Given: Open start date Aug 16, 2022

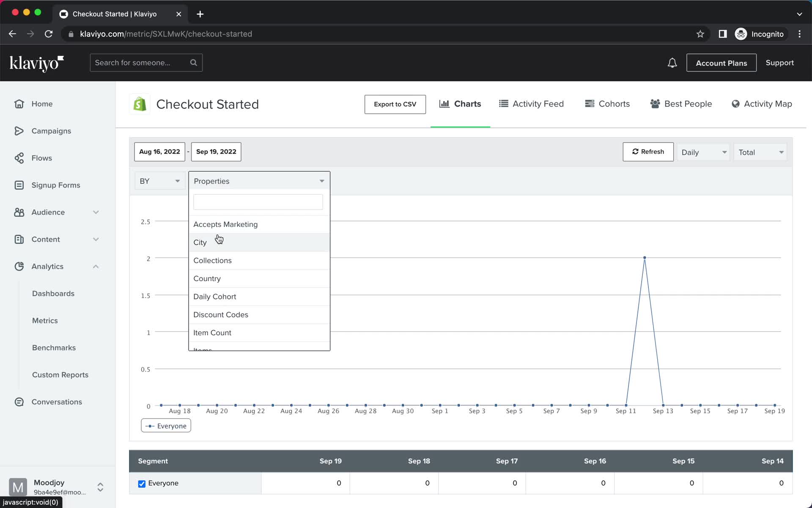Looking at the screenshot, I should (x=159, y=152).
